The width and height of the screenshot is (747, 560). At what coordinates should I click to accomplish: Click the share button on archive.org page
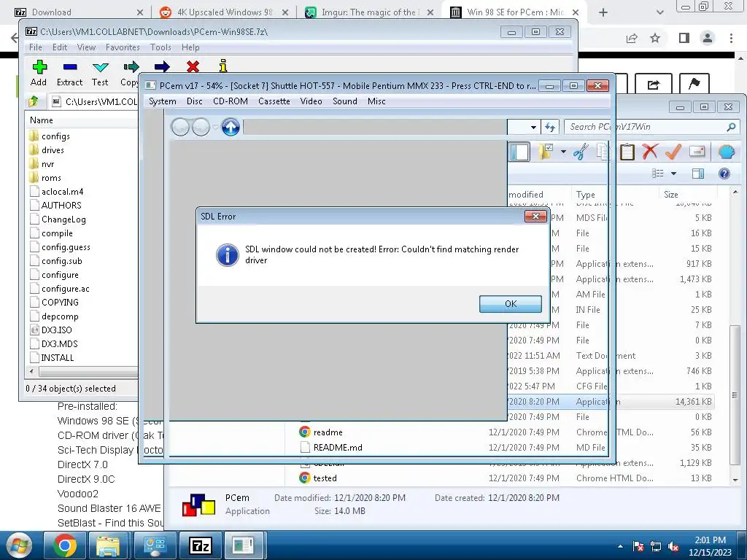(x=653, y=85)
